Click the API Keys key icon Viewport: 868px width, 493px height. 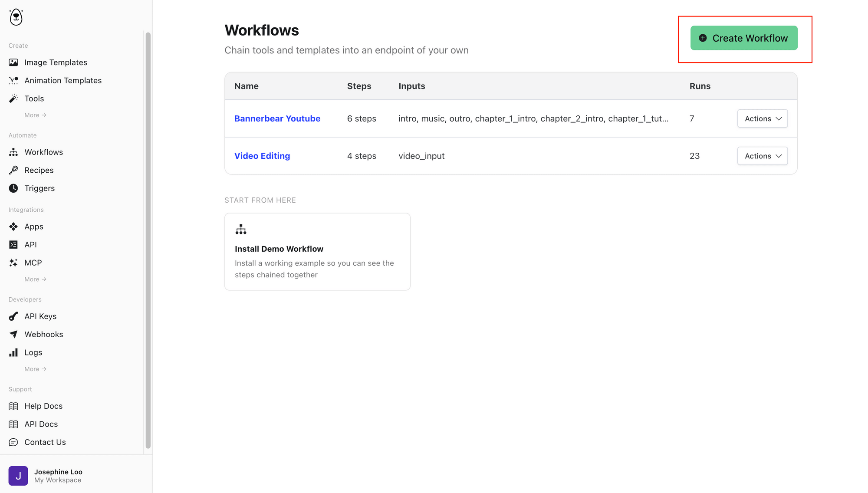(x=13, y=316)
